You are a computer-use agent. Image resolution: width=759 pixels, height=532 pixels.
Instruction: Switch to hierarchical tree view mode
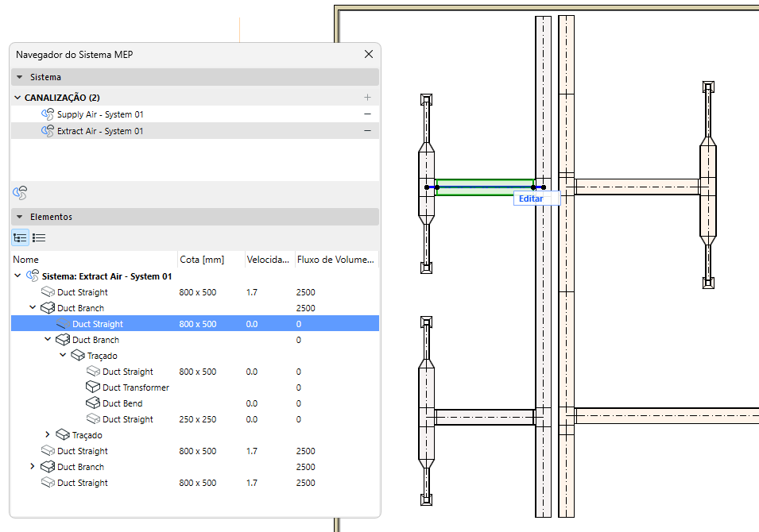tap(21, 237)
